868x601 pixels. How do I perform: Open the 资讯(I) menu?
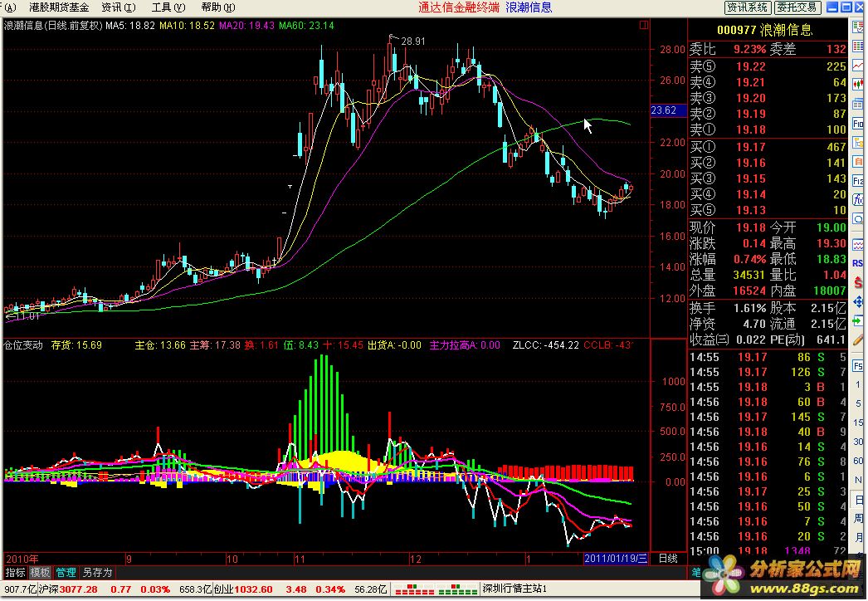click(x=118, y=7)
